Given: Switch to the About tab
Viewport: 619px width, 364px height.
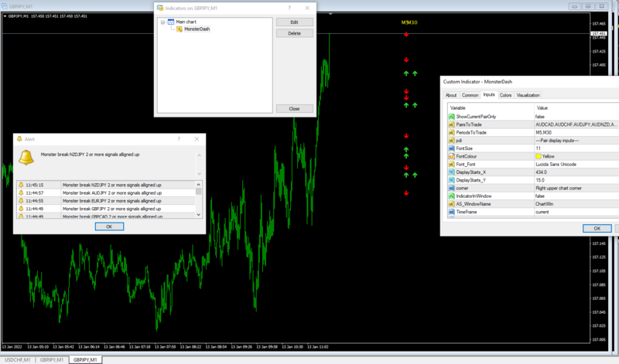Looking at the screenshot, I should click(451, 95).
